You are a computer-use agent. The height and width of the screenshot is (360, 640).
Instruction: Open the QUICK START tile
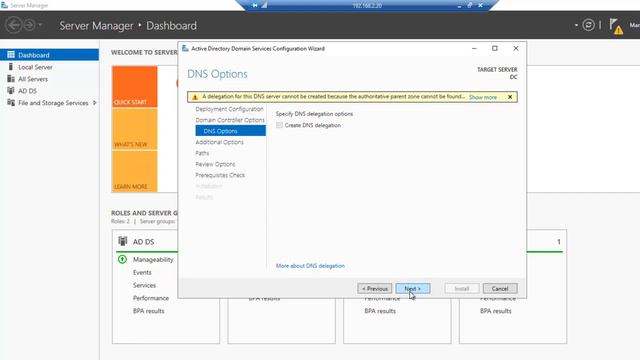(135, 87)
